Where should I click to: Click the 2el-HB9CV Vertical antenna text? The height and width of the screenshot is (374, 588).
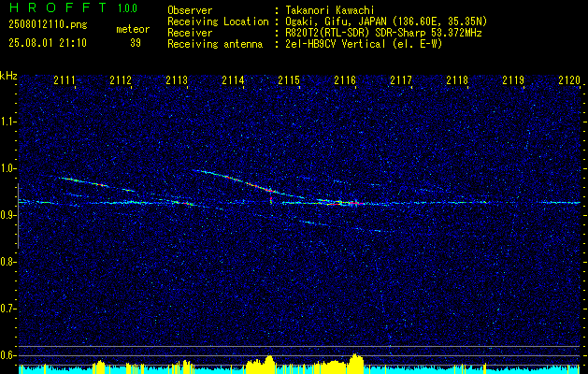click(364, 44)
